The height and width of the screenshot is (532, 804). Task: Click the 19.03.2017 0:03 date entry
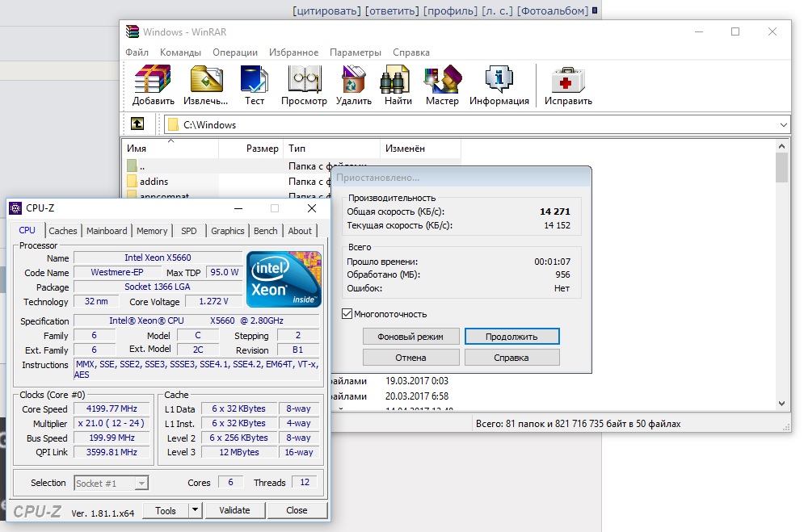click(417, 381)
